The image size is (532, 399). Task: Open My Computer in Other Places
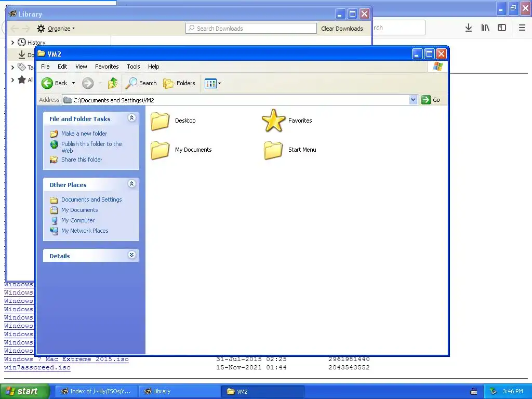click(78, 220)
